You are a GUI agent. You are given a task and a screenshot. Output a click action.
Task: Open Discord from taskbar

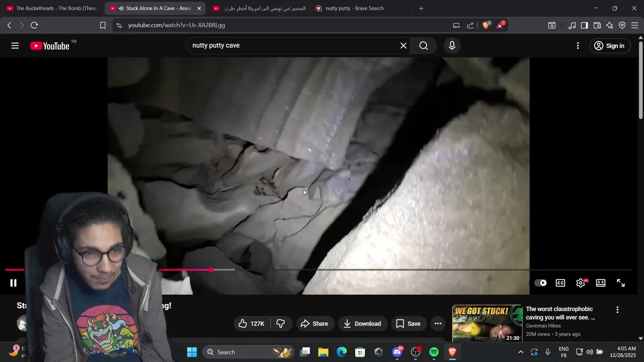[397, 352]
